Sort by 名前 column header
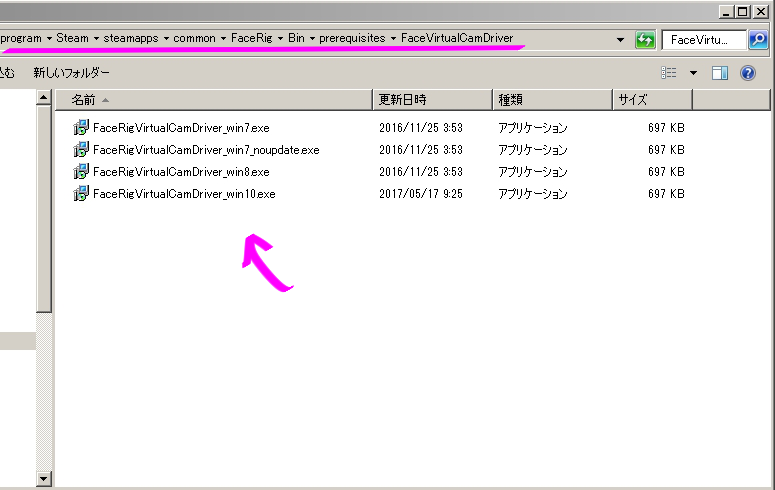Screen dimensions: 775x490 (214, 100)
